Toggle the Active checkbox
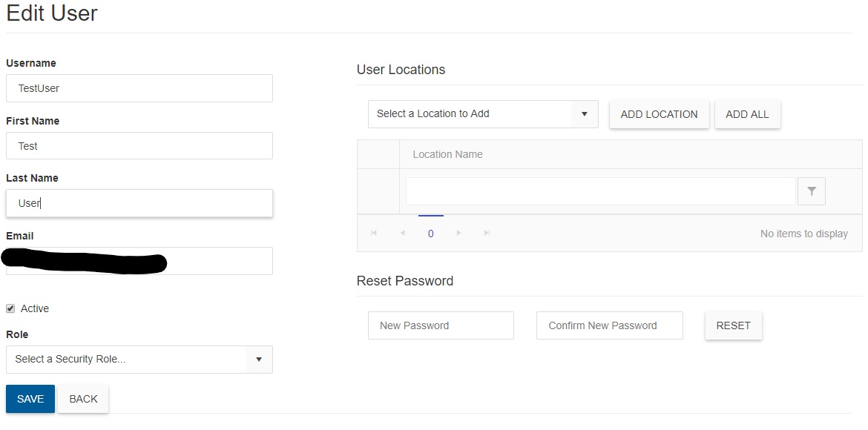 coord(10,308)
